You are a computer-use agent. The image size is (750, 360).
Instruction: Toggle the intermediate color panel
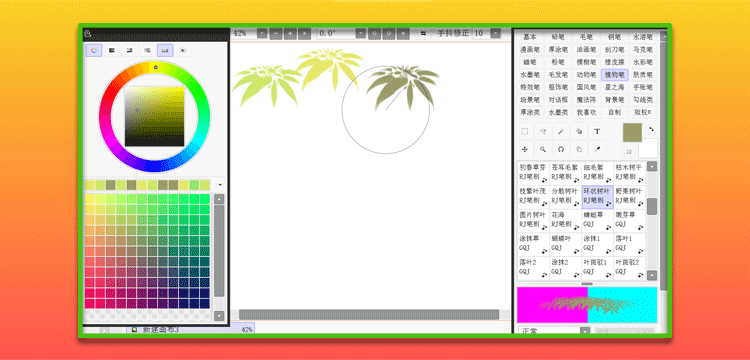tap(147, 50)
